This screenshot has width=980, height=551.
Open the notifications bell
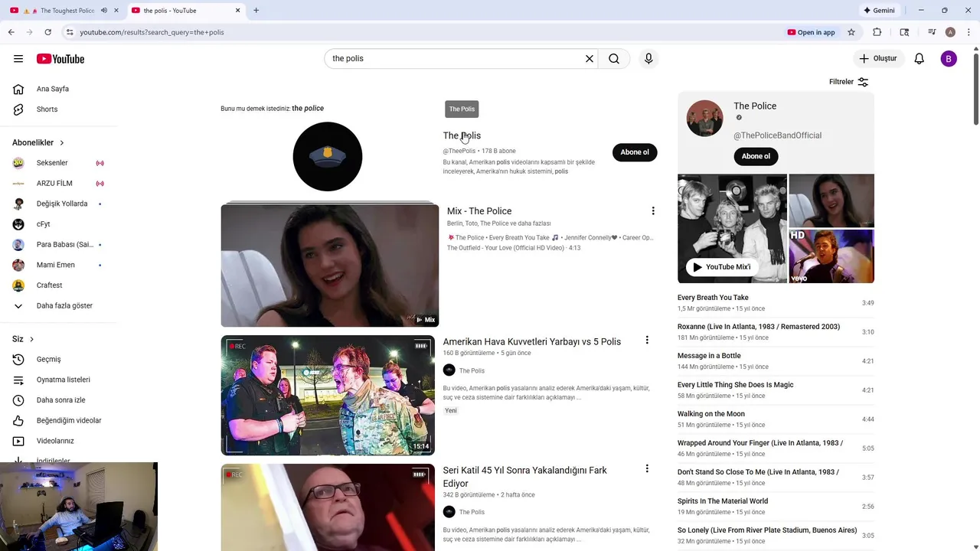[920, 59]
